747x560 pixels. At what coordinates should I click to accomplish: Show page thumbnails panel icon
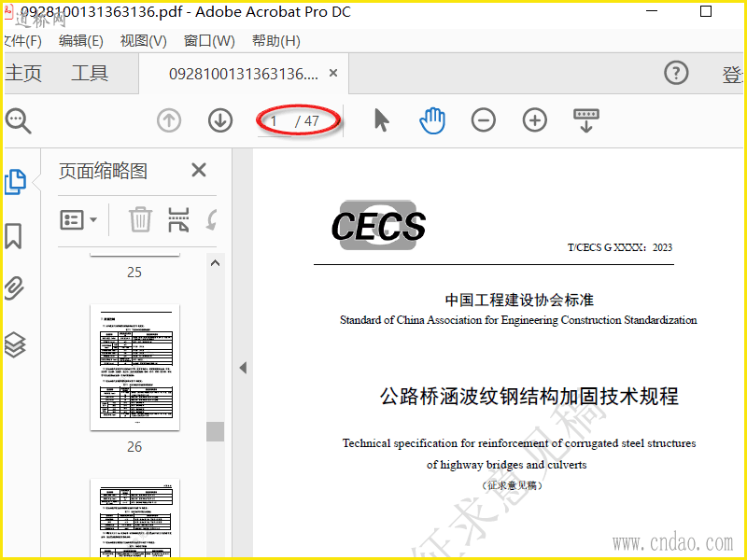pyautogui.click(x=15, y=182)
